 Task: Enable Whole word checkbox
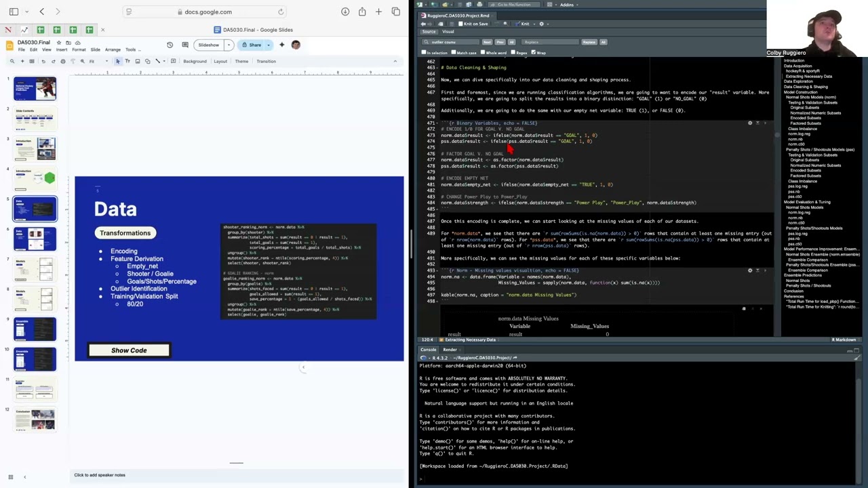pos(483,52)
